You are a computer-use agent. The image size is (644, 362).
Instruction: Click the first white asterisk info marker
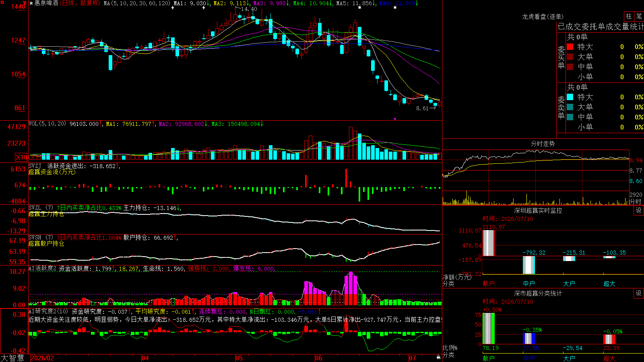359,8
